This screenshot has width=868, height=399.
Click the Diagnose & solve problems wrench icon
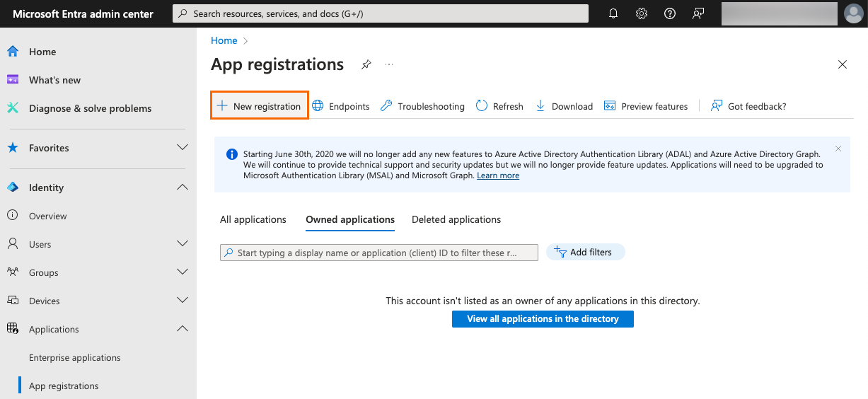coord(13,108)
